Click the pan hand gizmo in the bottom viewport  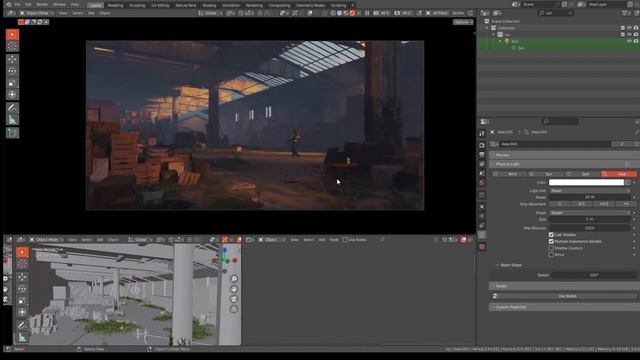pyautogui.click(x=234, y=289)
